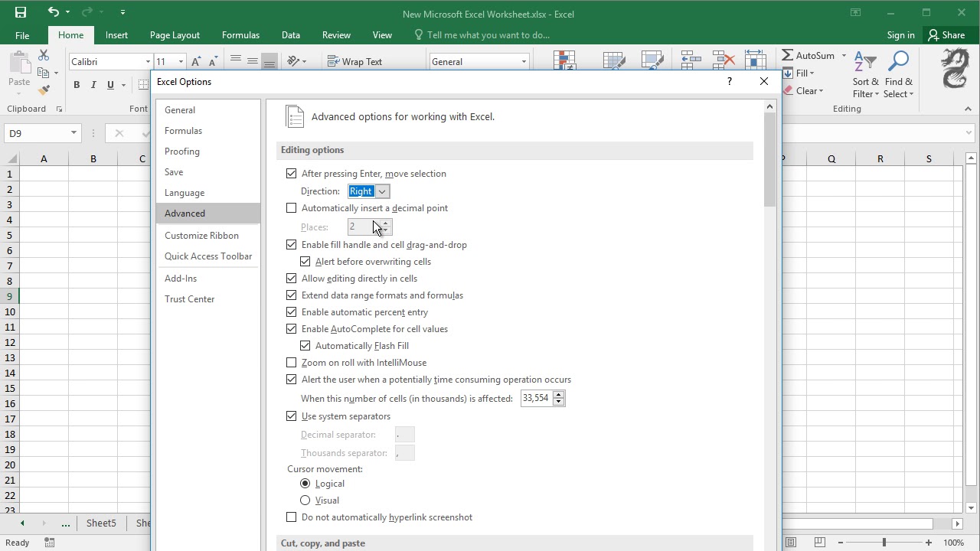Click the Top Align icon
The image size is (980, 551).
point(236,61)
